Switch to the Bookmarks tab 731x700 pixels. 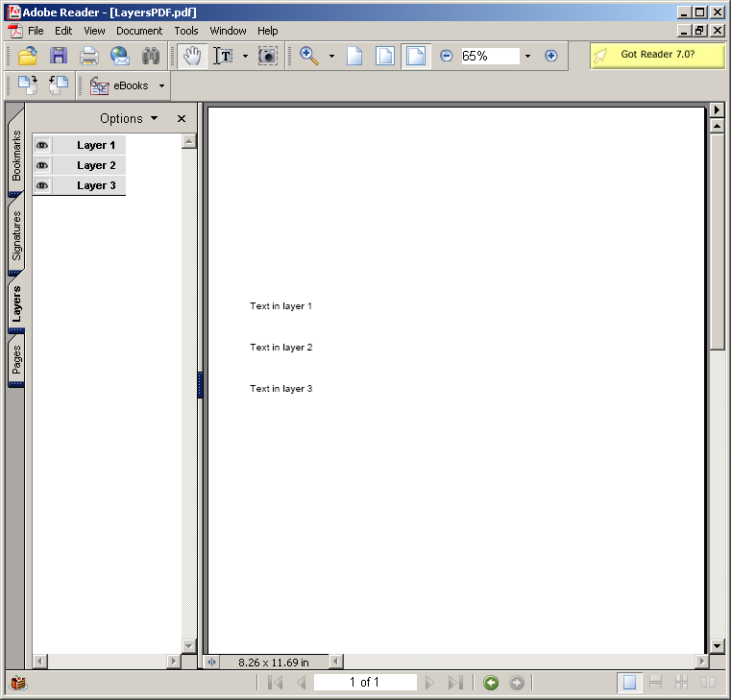(16, 156)
